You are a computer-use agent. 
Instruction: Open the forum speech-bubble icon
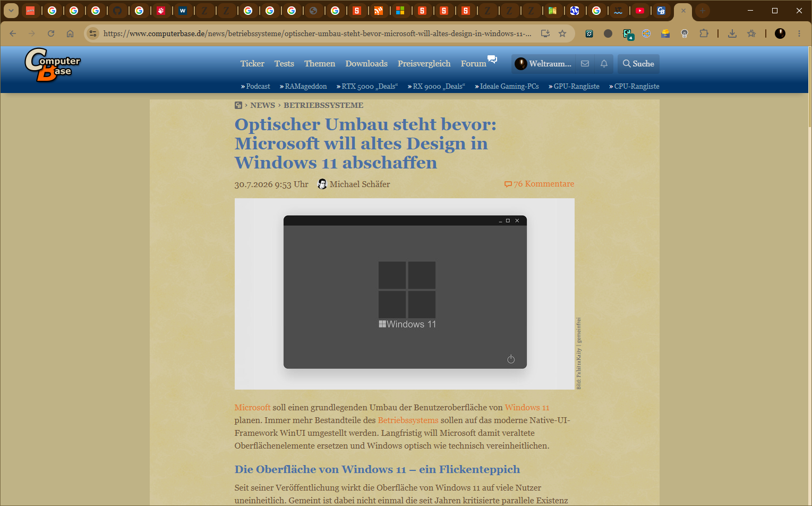coord(492,59)
